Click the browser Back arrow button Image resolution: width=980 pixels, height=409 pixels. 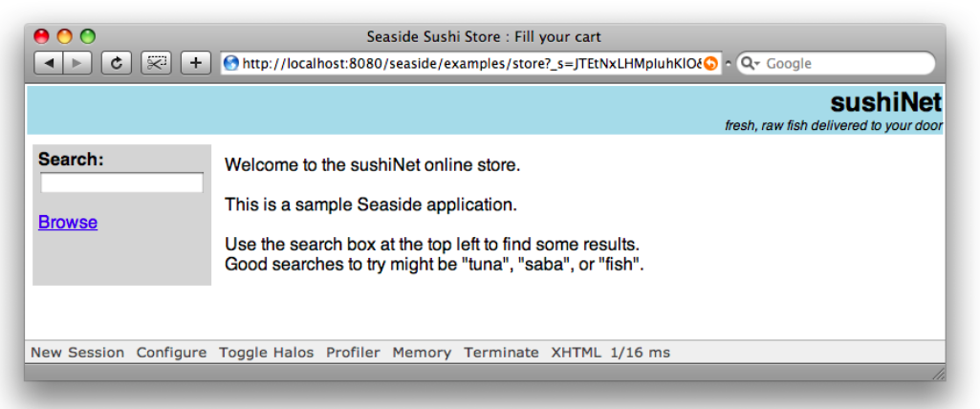click(x=49, y=63)
